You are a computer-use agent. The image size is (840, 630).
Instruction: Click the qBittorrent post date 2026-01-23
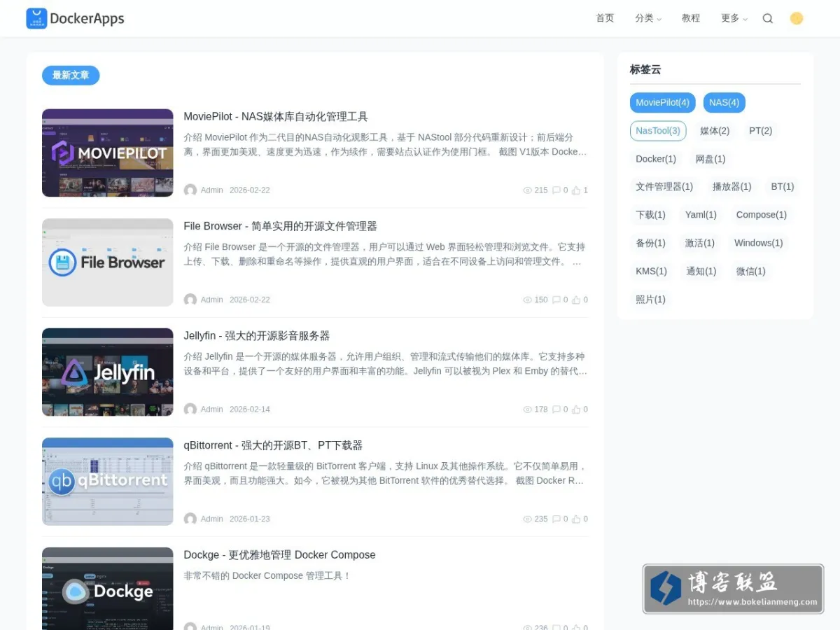coord(250,519)
